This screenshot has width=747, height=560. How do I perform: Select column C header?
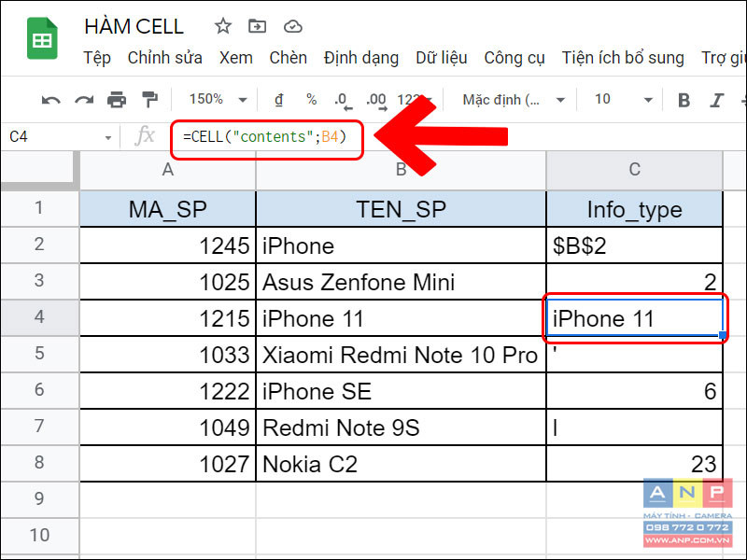click(x=634, y=170)
